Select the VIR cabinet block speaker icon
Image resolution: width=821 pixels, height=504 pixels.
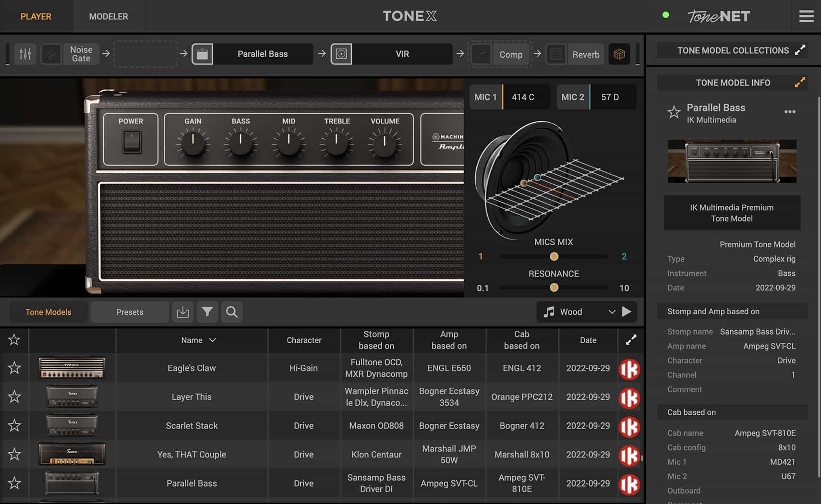click(342, 54)
